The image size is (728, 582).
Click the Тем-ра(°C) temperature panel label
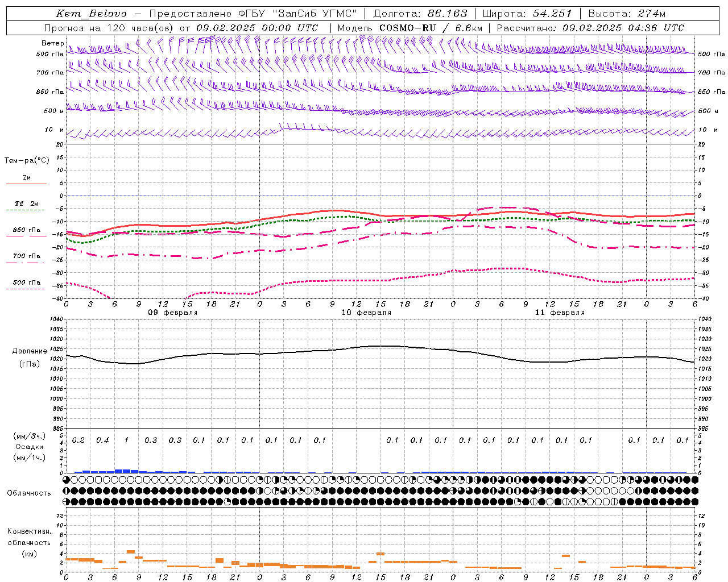(27, 161)
